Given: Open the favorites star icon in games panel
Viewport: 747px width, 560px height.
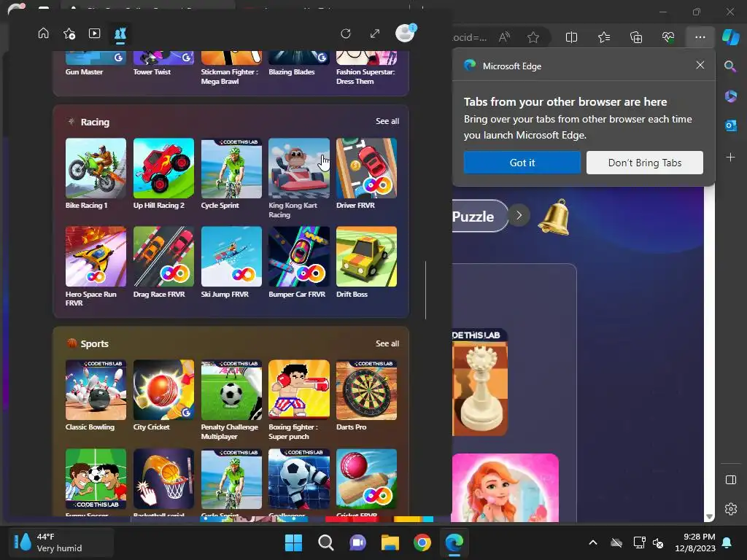Looking at the screenshot, I should point(69,34).
